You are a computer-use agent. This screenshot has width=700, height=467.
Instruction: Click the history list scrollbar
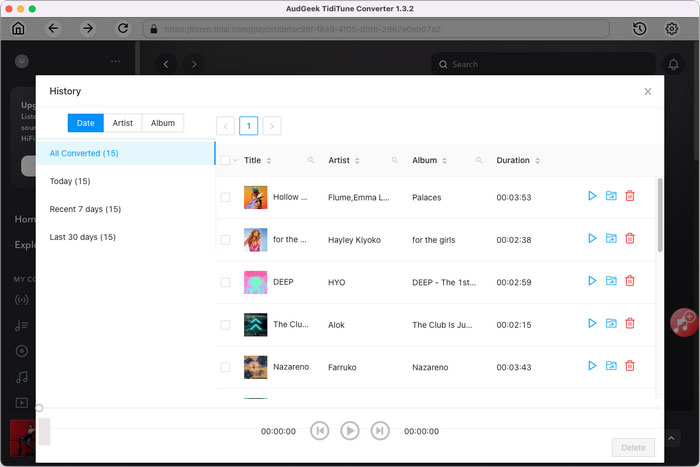pos(660,215)
